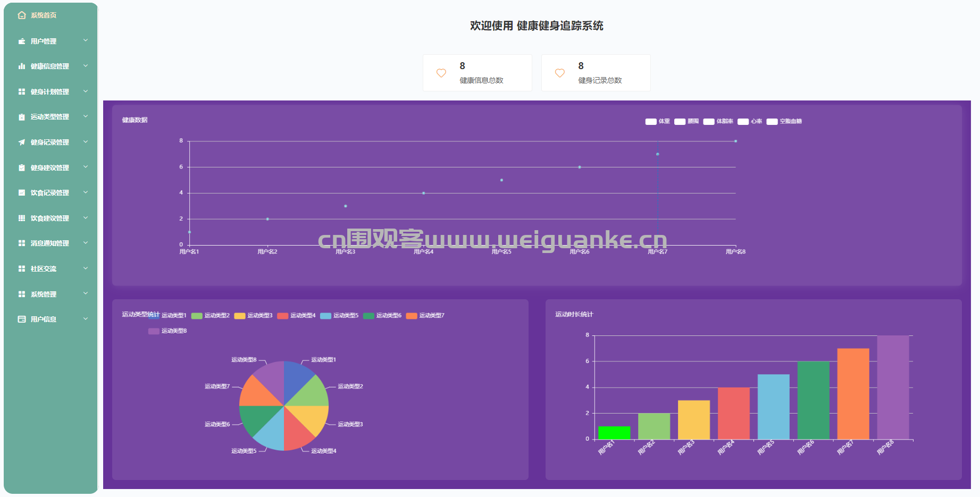The image size is (980, 497).
Task: Click the 饮食记录管理 icon
Action: [x=21, y=192]
